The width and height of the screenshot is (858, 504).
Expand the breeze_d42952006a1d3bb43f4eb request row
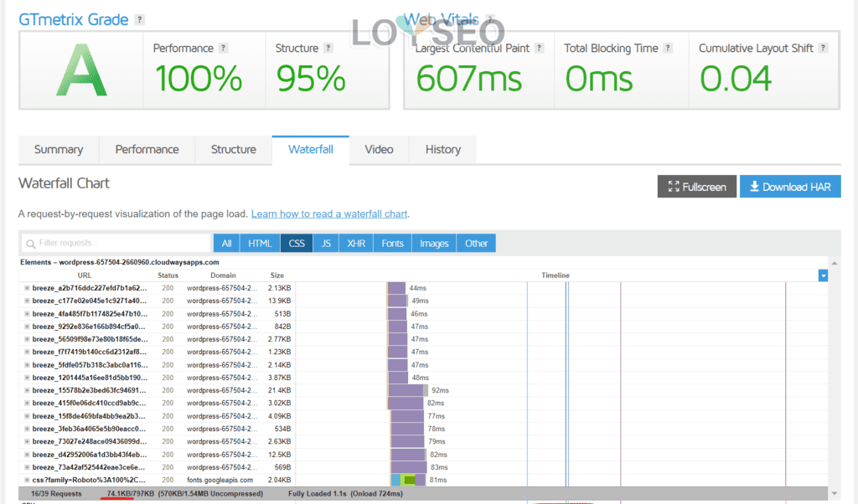[27, 455]
